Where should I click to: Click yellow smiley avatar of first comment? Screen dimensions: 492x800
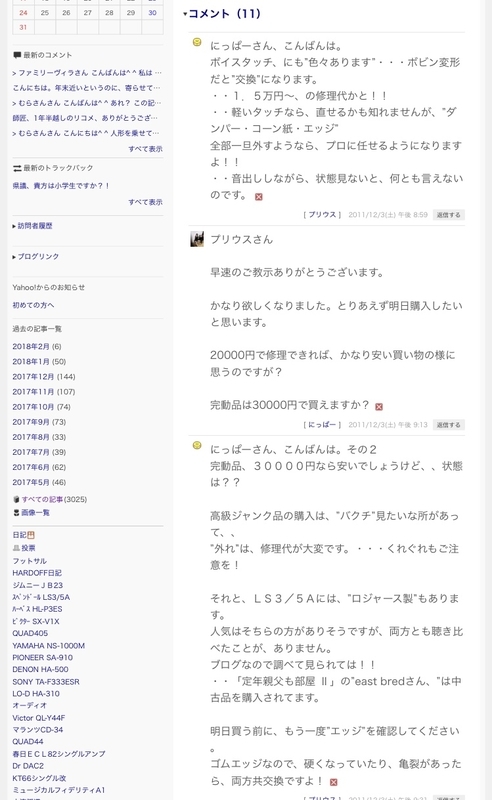pos(197,42)
